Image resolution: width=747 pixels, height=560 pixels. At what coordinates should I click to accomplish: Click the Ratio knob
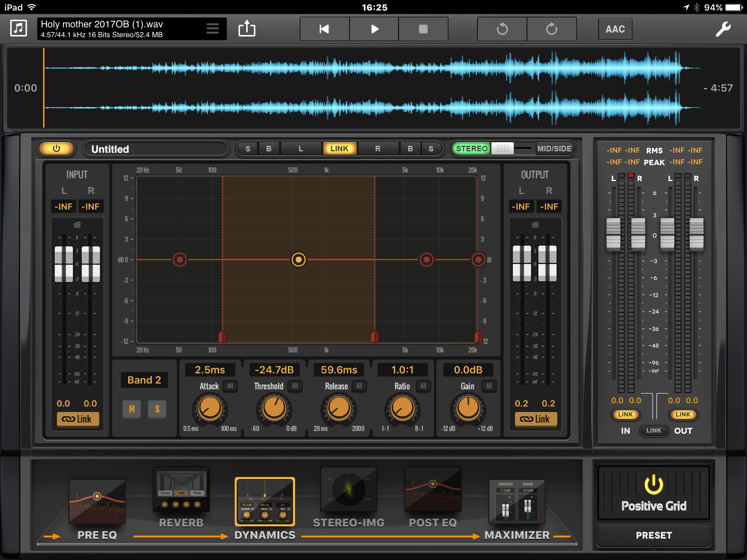click(402, 408)
